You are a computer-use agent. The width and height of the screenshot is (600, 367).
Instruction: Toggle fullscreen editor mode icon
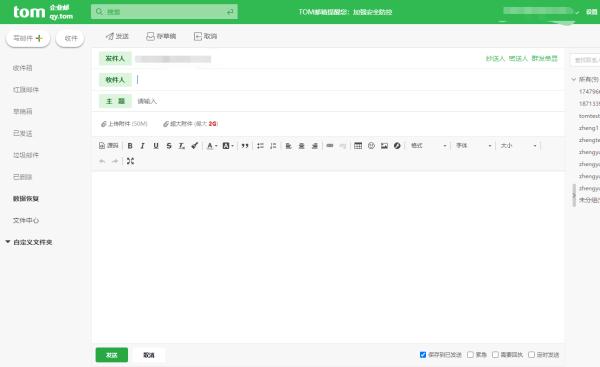(130, 161)
